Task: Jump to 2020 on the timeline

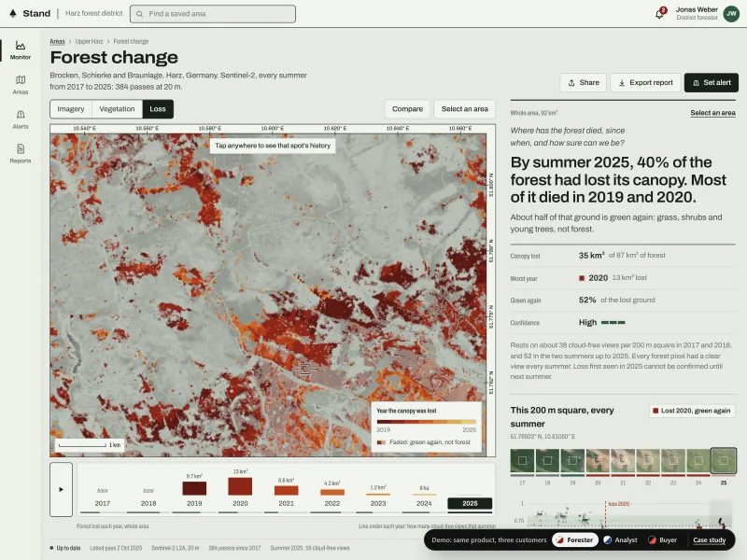Action: (x=240, y=491)
